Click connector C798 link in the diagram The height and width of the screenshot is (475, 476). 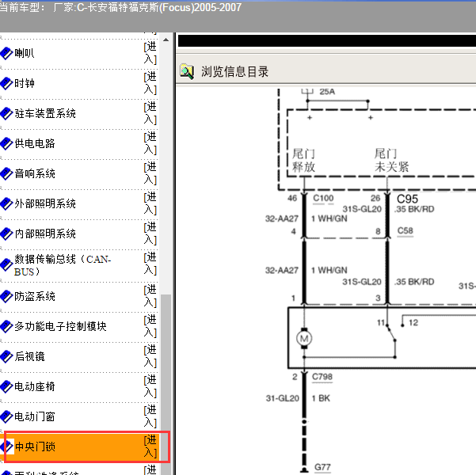tap(322, 377)
